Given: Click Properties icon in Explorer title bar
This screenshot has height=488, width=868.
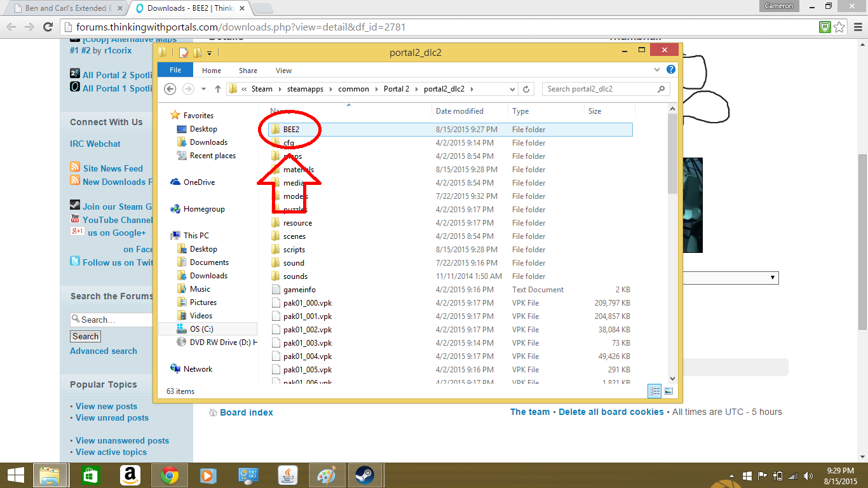Looking at the screenshot, I should (184, 53).
